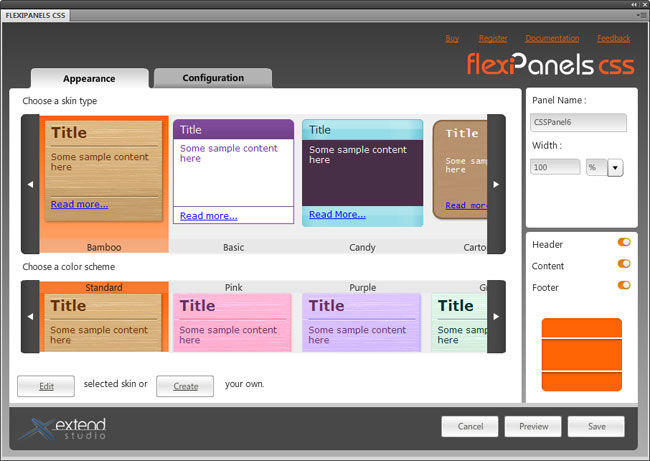
Task: Click the 'Width :' label
Action: pyautogui.click(x=547, y=145)
